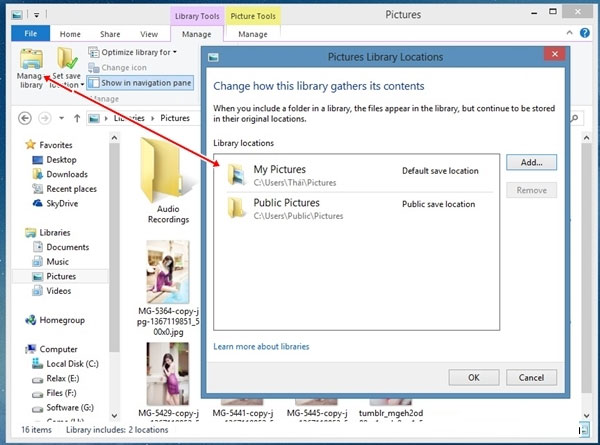Close the Pictures Library Locations dialog
The height and width of the screenshot is (445, 600).
(555, 54)
